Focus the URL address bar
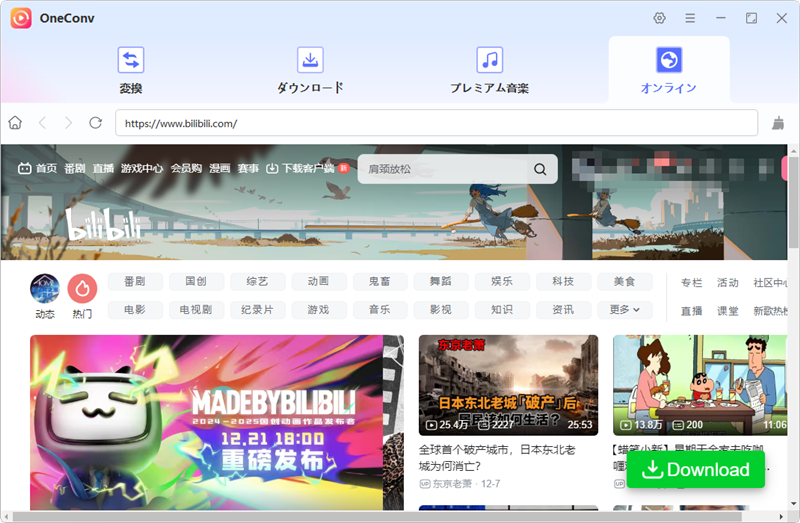The height and width of the screenshot is (523, 800). point(436,123)
